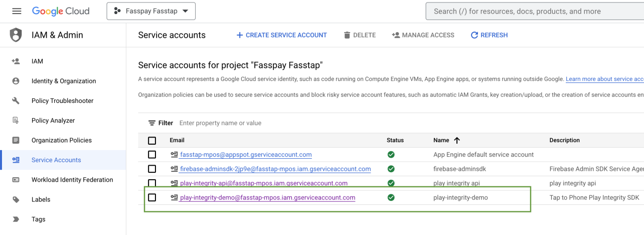The image size is (644, 235).
Task: Click the Identity & Organization person icon
Action: coord(16,81)
